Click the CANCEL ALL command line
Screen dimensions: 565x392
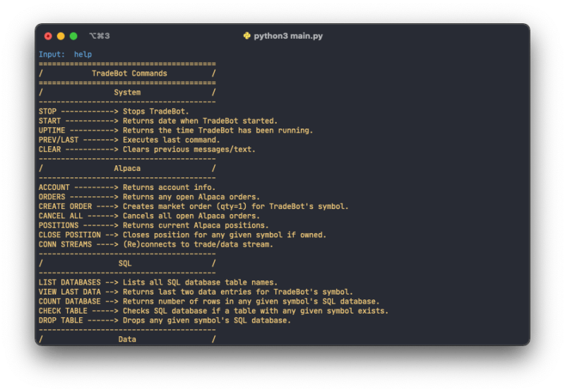(x=149, y=216)
